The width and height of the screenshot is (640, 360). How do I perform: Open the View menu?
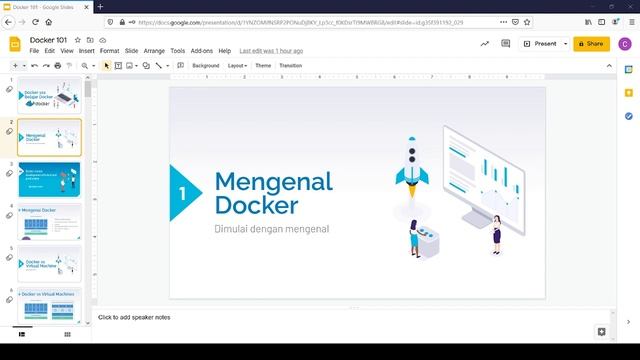click(x=67, y=51)
